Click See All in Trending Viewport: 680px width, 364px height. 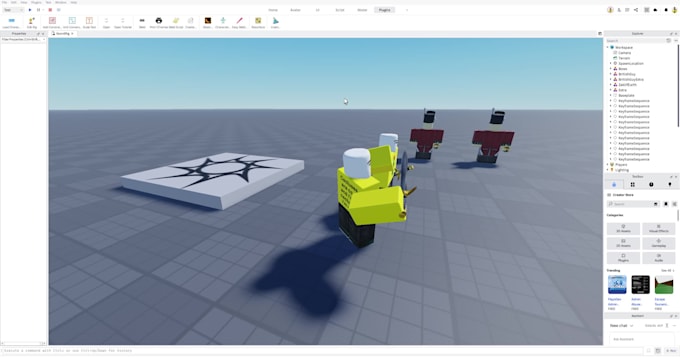point(667,271)
